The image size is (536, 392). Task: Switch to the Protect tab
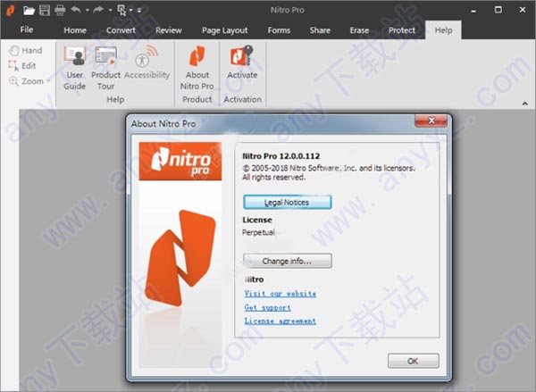(402, 30)
